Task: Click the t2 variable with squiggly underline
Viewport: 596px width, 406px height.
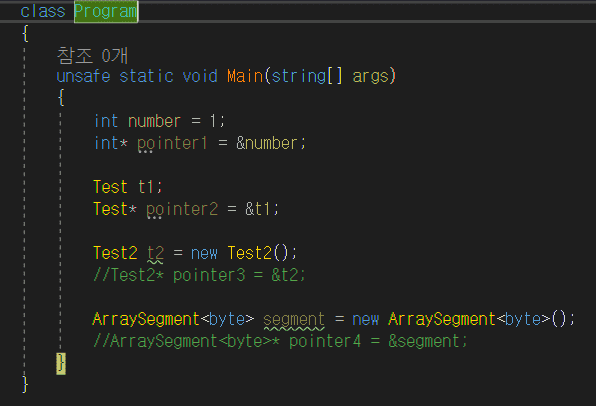Action: coord(155,254)
